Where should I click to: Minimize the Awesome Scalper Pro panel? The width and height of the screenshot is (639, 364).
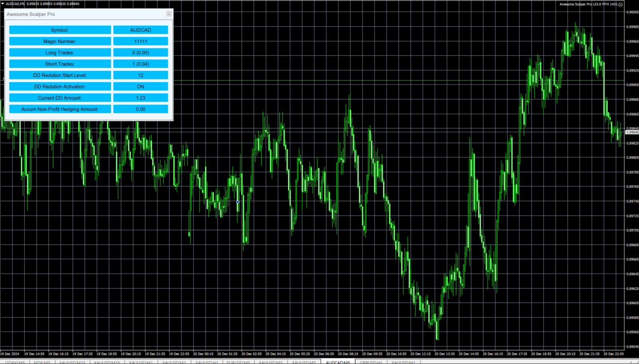point(169,14)
